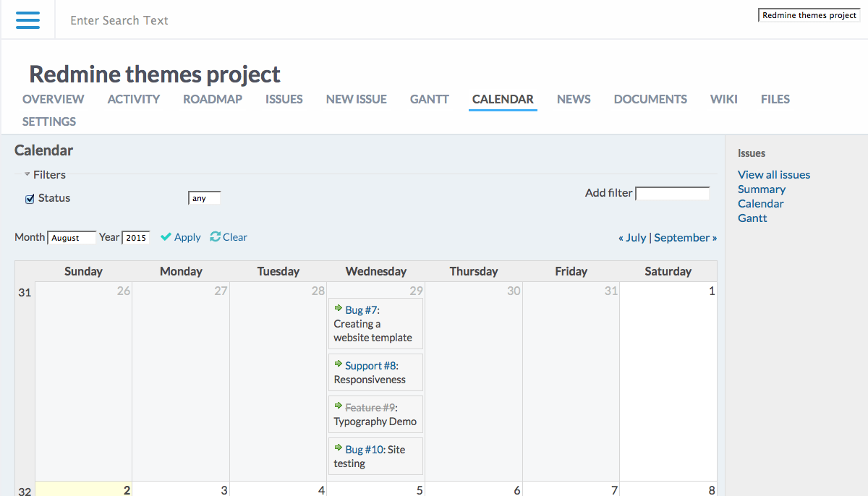The image size is (868, 496).
Task: Collapse the Filters section triangle
Action: (27, 174)
